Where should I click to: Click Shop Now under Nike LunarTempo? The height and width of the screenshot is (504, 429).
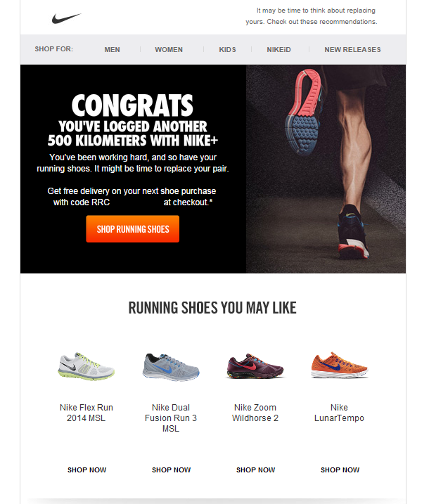pyautogui.click(x=340, y=470)
